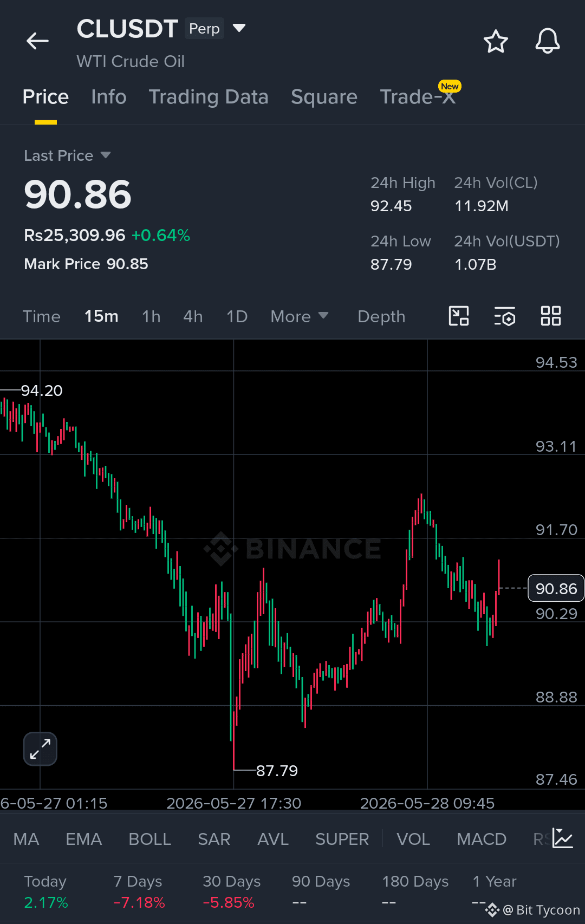Switch to the Info tab

pyautogui.click(x=109, y=97)
